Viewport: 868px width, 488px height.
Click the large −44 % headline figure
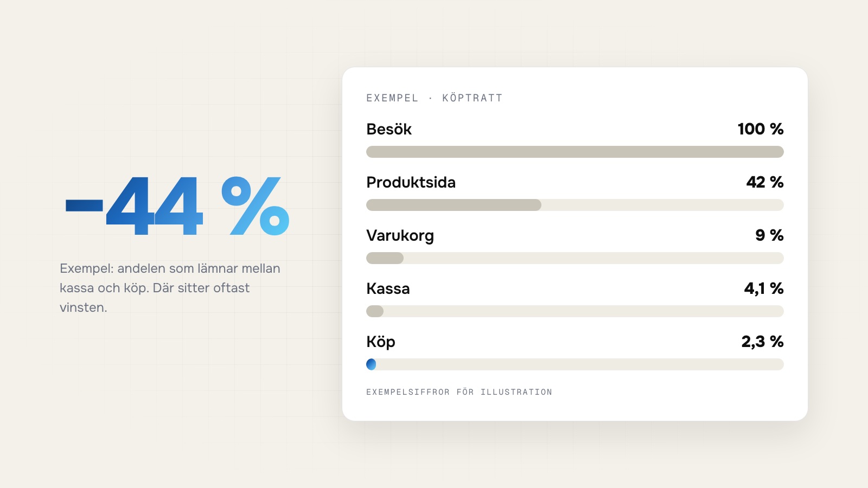click(x=177, y=206)
